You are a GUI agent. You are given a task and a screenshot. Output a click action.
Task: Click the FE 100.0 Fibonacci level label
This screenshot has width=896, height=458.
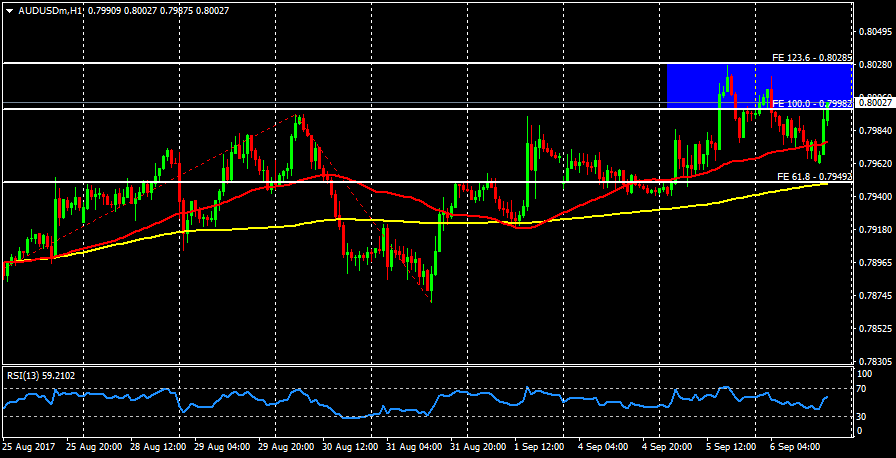pyautogui.click(x=811, y=103)
